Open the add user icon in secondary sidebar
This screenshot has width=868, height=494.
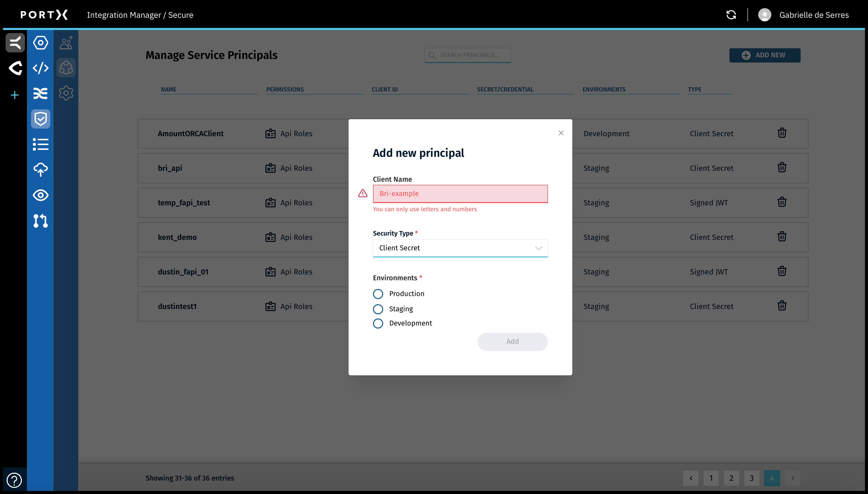pos(66,42)
